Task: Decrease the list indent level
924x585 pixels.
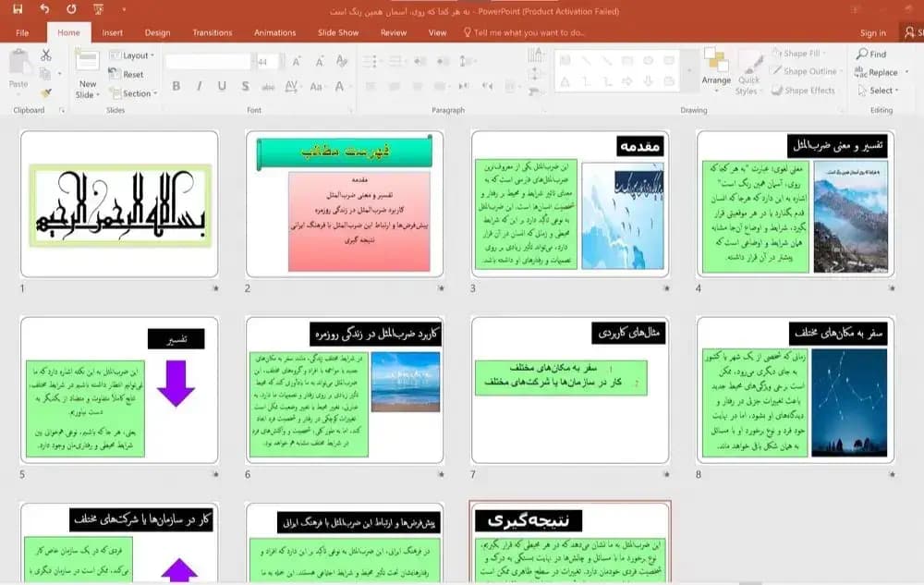Action: tap(419, 61)
